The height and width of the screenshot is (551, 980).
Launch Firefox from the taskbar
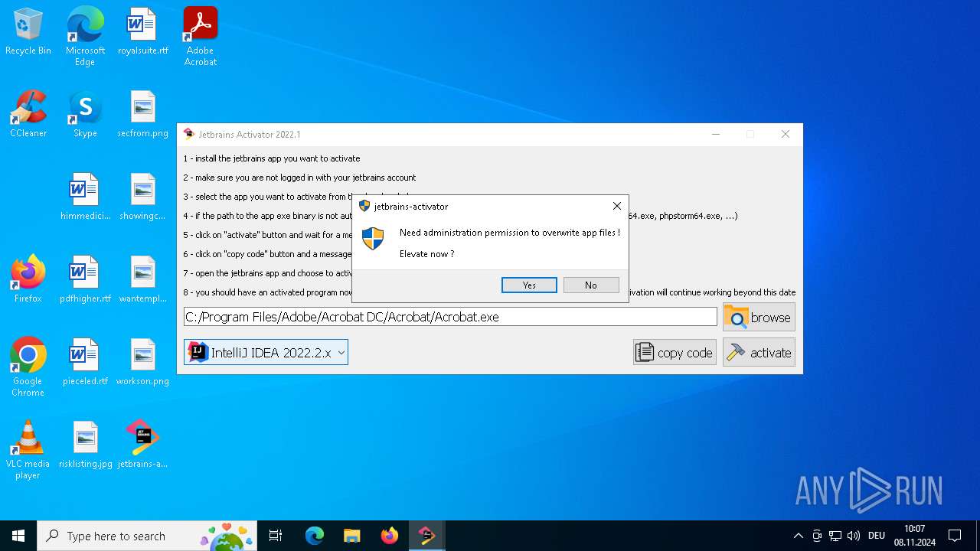point(390,536)
